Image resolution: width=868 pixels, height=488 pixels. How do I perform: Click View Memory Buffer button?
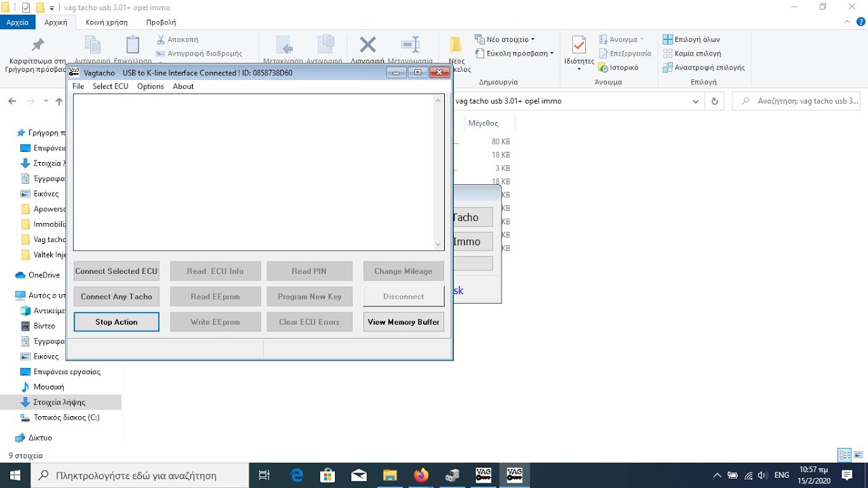point(403,322)
